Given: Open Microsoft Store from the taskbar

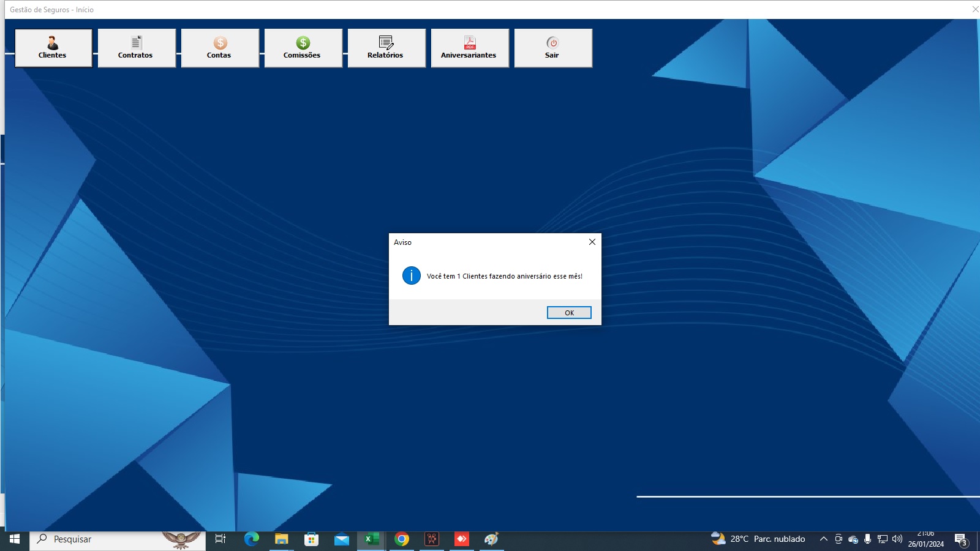Looking at the screenshot, I should 311,539.
